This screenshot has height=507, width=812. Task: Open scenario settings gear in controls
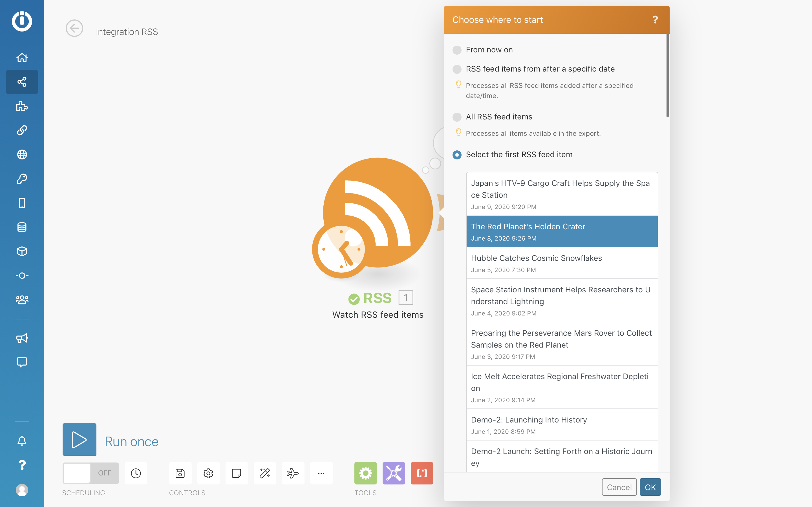click(208, 473)
